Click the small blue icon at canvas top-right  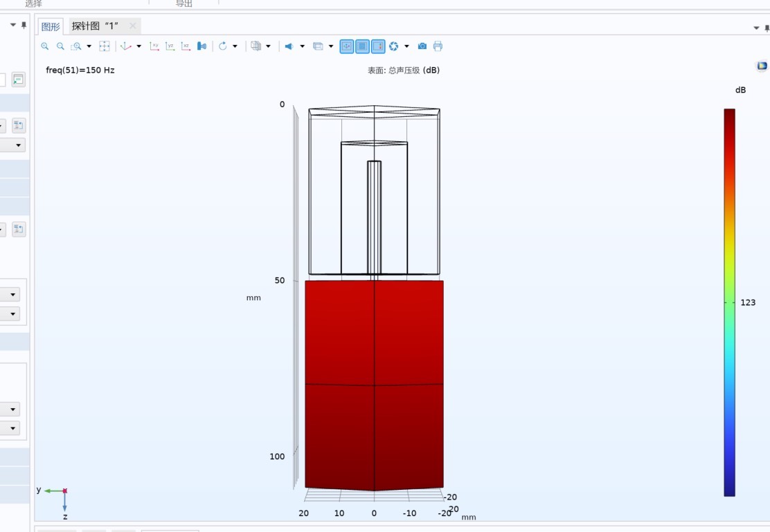(762, 65)
